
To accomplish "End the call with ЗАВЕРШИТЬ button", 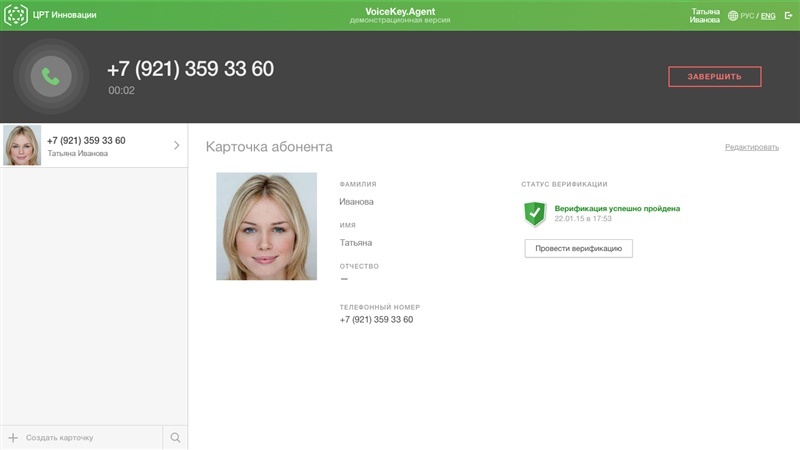I will click(714, 77).
